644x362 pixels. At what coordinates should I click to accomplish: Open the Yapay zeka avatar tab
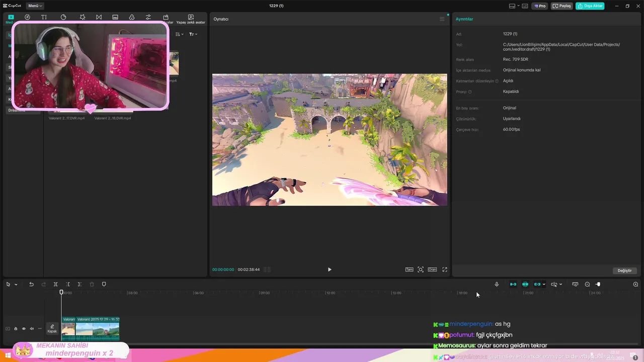[191, 19]
